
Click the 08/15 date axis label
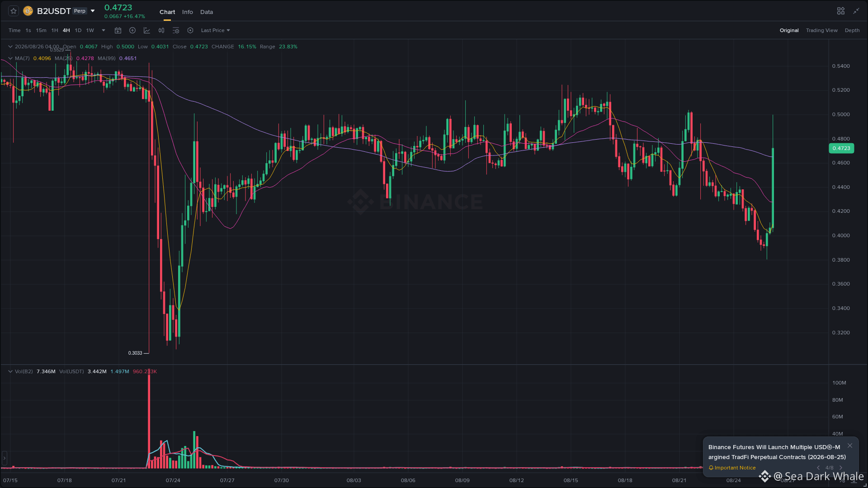571,480
